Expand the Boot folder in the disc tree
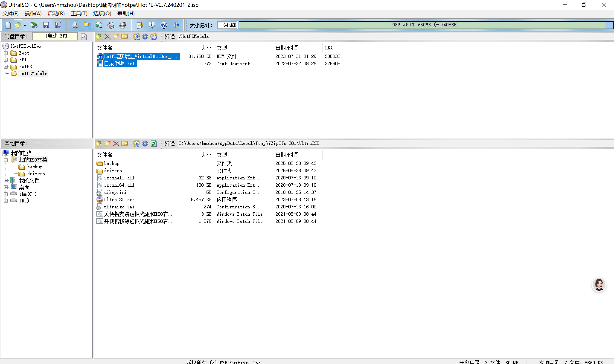Viewport: 614px width, 364px height. 6,53
